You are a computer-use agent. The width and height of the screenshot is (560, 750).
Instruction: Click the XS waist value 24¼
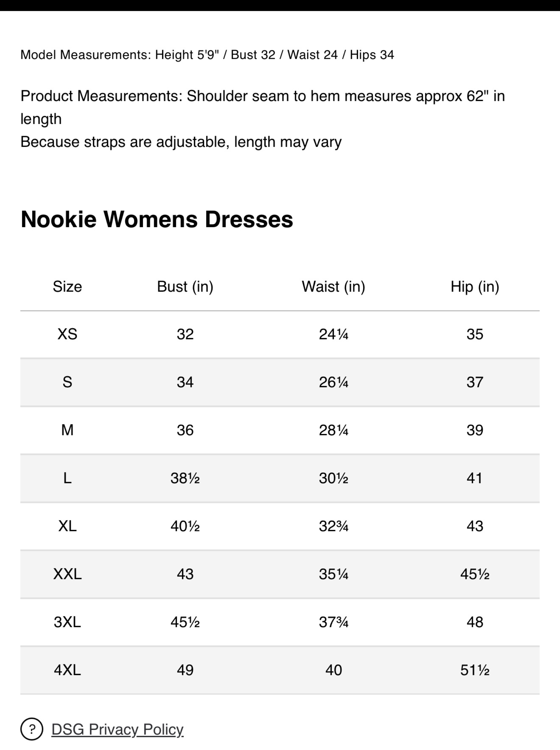pos(334,334)
